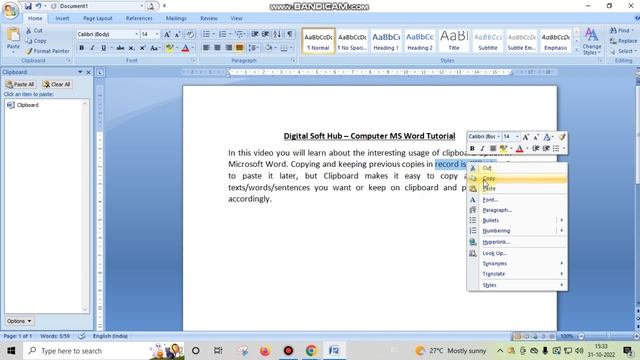Click the proofing check icon in status bar

[82, 336]
